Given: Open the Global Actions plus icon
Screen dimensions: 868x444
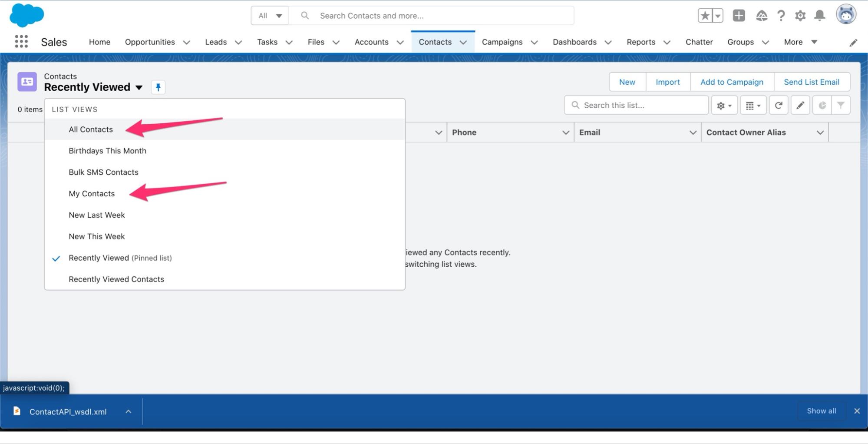Looking at the screenshot, I should pyautogui.click(x=739, y=16).
